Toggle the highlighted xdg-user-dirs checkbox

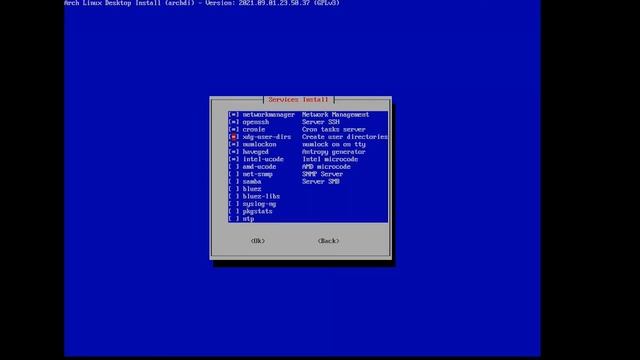pos(233,137)
